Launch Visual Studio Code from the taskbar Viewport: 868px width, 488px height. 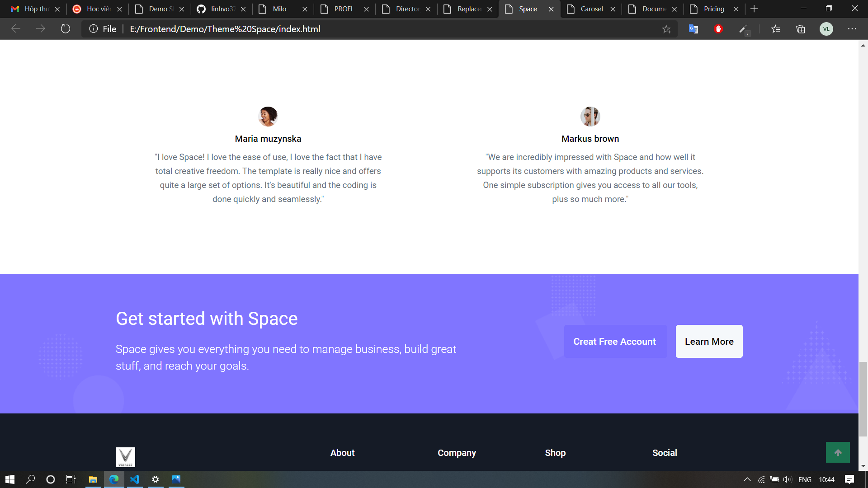point(135,479)
